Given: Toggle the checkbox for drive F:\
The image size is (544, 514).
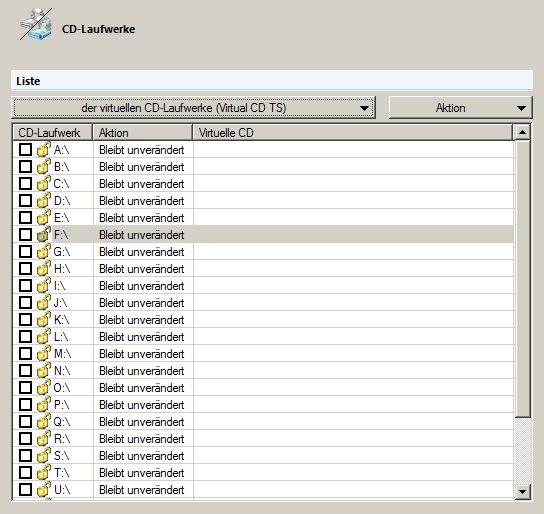Looking at the screenshot, I should click(25, 234).
